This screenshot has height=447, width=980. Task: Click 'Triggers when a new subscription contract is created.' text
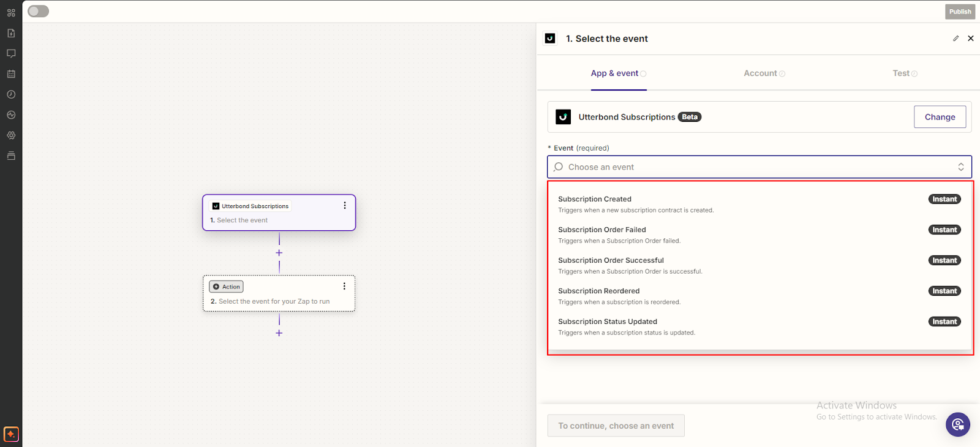click(636, 210)
